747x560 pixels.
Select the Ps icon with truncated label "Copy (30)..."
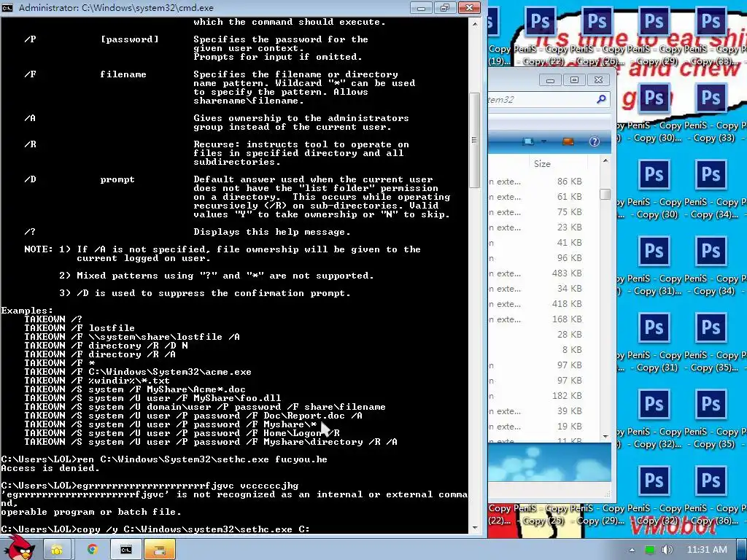point(654,98)
